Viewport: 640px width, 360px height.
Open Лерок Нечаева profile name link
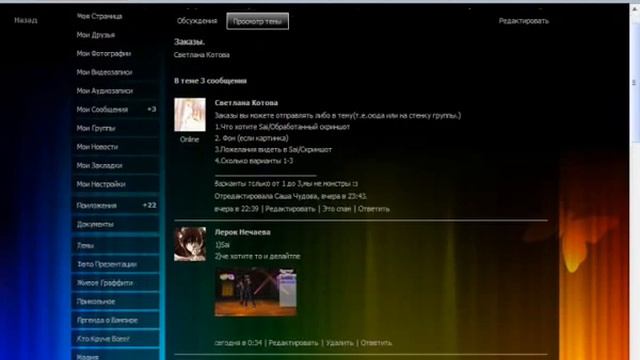pos(242,232)
